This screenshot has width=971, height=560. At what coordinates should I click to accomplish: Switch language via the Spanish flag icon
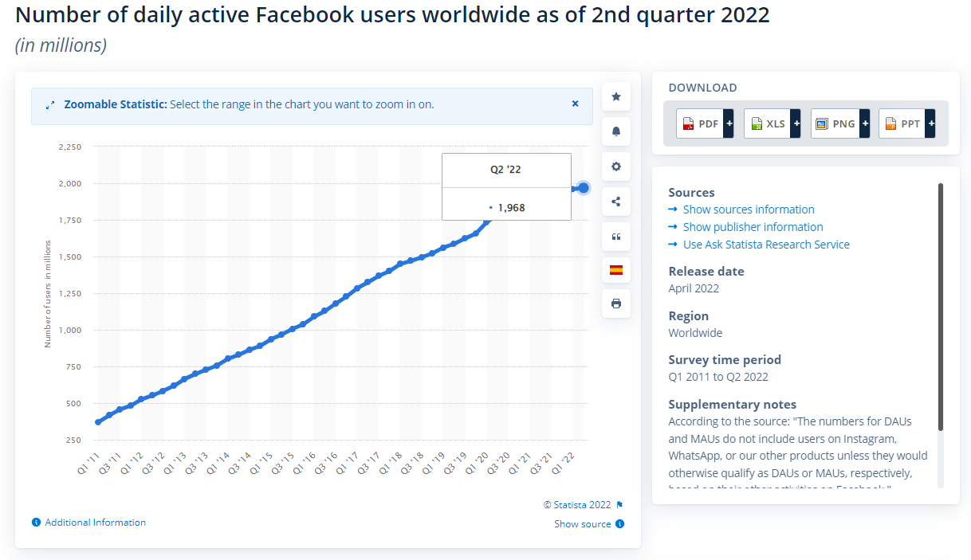615,270
